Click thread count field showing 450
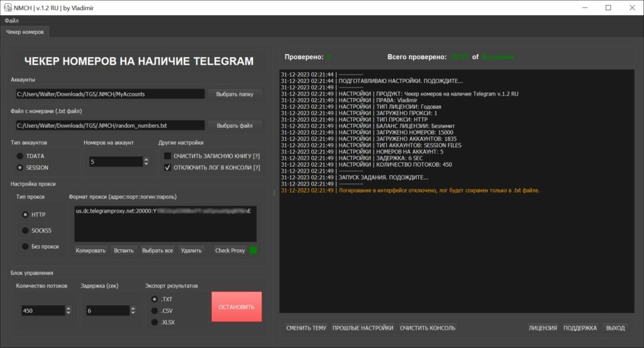Screen dimensions: 644x348 (x=43, y=311)
